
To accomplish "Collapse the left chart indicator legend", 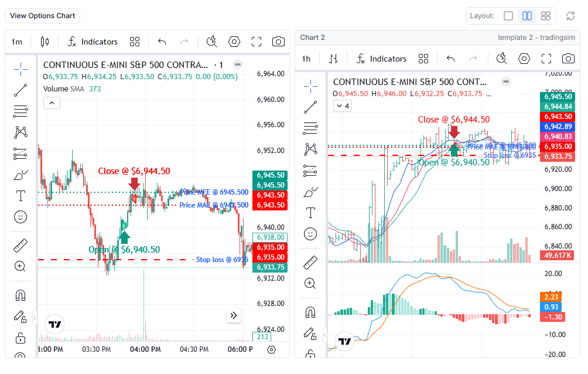I will click(x=52, y=103).
